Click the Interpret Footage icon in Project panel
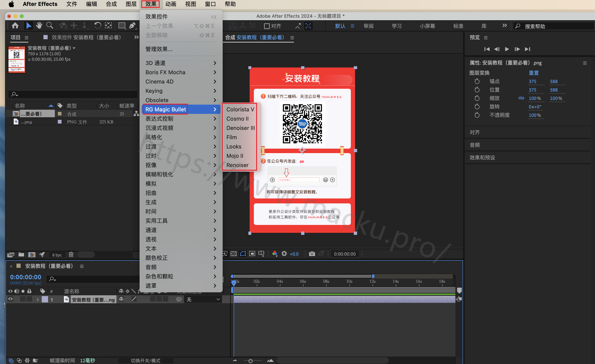This screenshot has height=364, width=595. (x=11, y=255)
